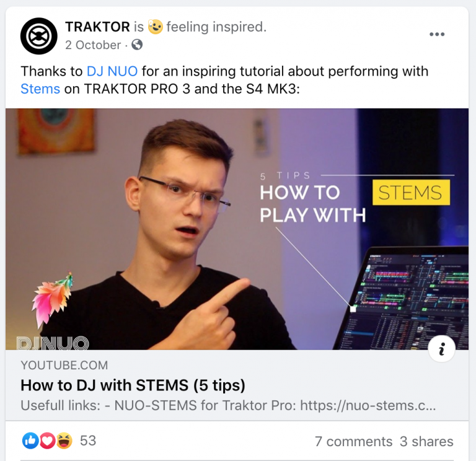Open TRAKTOR profile picture logo
This screenshot has width=476, height=461.
[x=39, y=36]
